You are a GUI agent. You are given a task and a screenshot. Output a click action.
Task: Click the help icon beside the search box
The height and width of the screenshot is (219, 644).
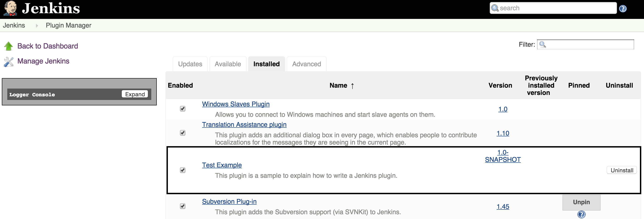(x=623, y=9)
